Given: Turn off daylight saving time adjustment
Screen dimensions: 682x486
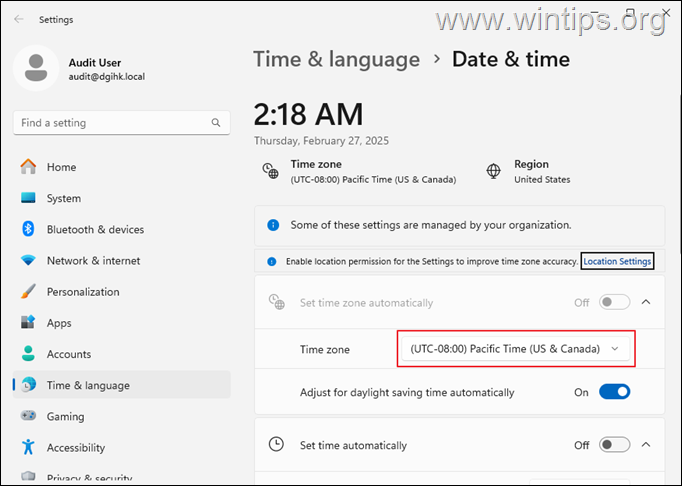Looking at the screenshot, I should pyautogui.click(x=614, y=392).
